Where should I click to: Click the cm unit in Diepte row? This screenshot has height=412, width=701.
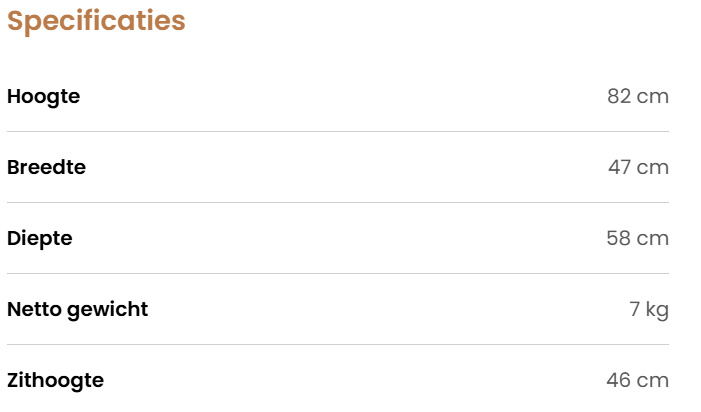[653, 239]
